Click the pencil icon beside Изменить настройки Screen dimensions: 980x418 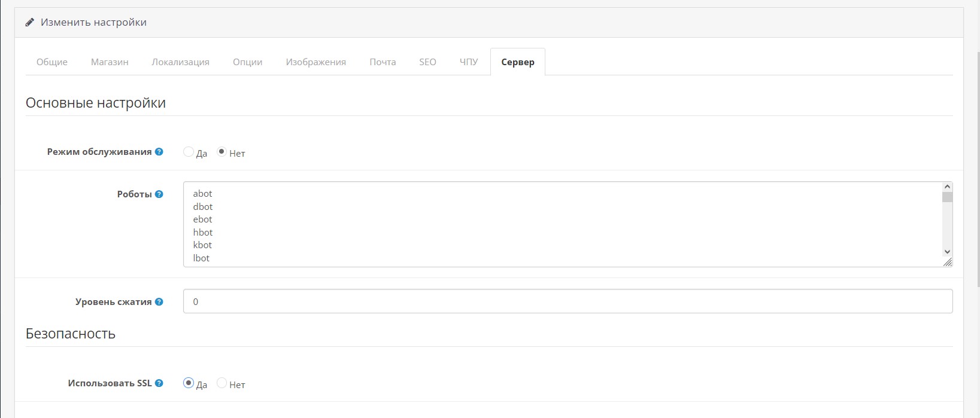(x=30, y=22)
